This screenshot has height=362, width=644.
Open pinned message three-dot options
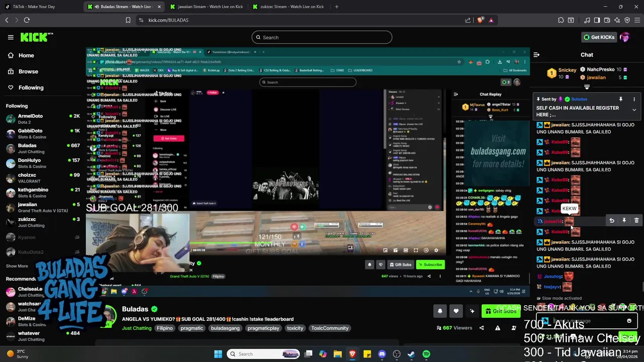(x=634, y=99)
